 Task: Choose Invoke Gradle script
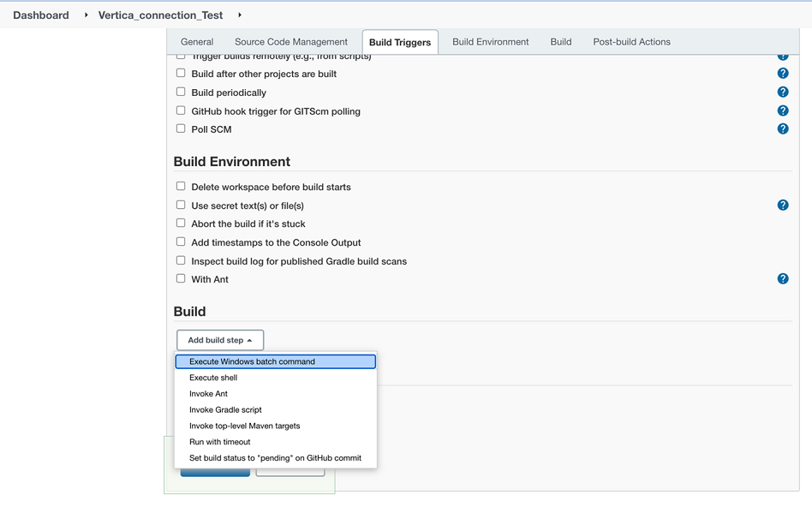tap(276, 409)
